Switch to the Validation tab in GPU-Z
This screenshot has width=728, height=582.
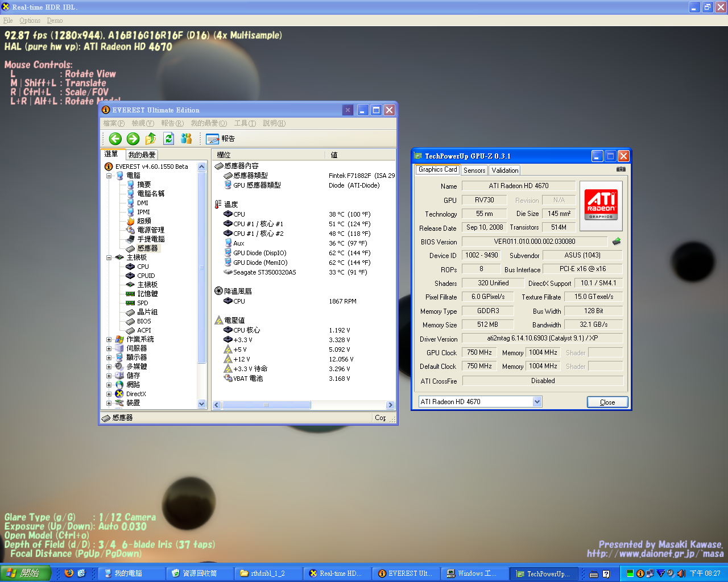[505, 171]
